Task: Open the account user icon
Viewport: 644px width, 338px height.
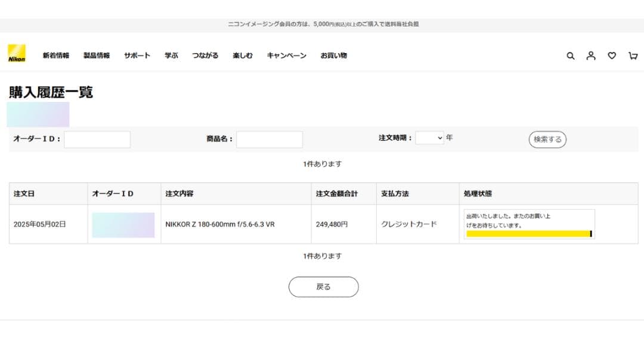Action: point(591,55)
